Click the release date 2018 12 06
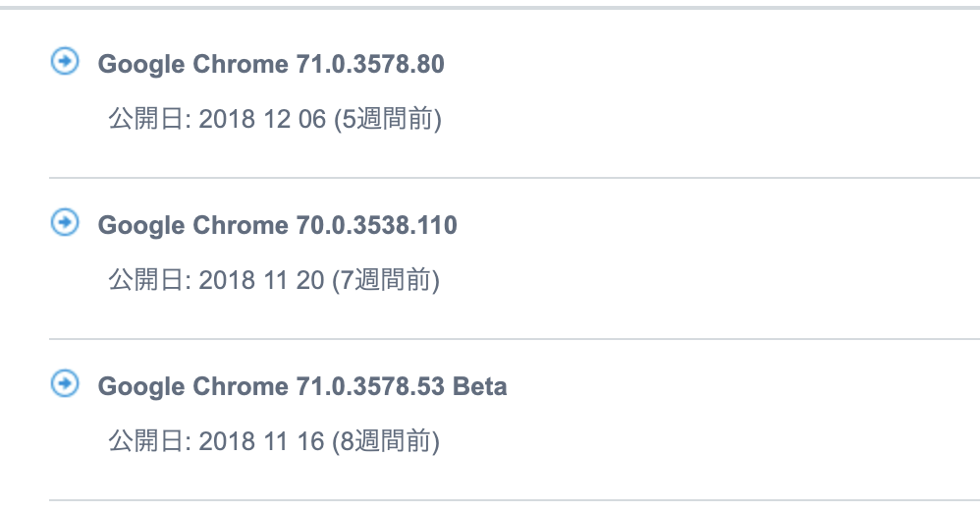The height and width of the screenshot is (513, 980). (262, 119)
